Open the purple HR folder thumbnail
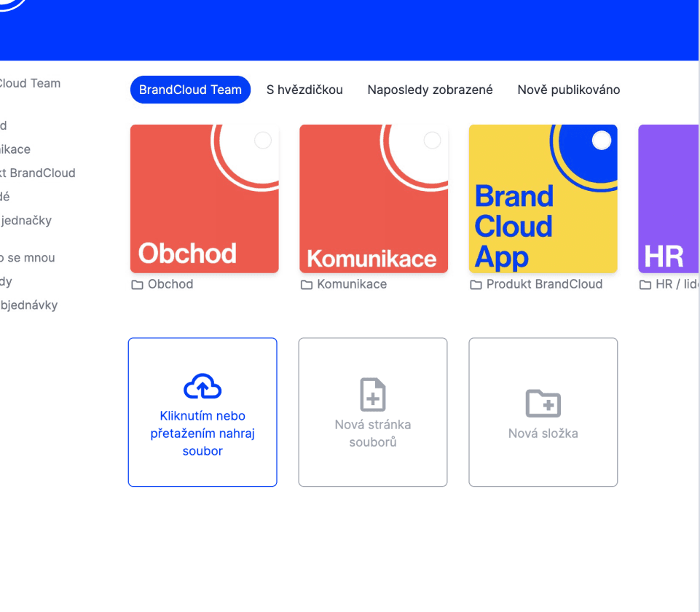 tap(668, 199)
